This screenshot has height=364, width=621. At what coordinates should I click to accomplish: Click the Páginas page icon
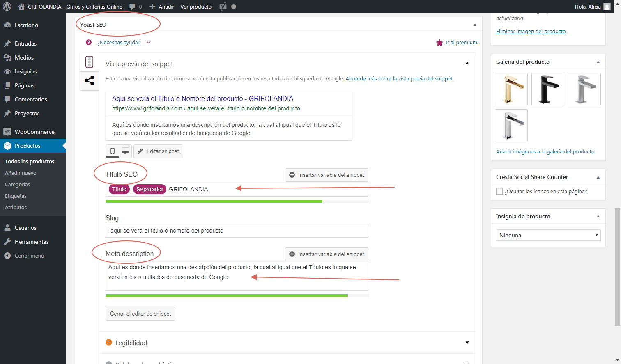click(7, 85)
